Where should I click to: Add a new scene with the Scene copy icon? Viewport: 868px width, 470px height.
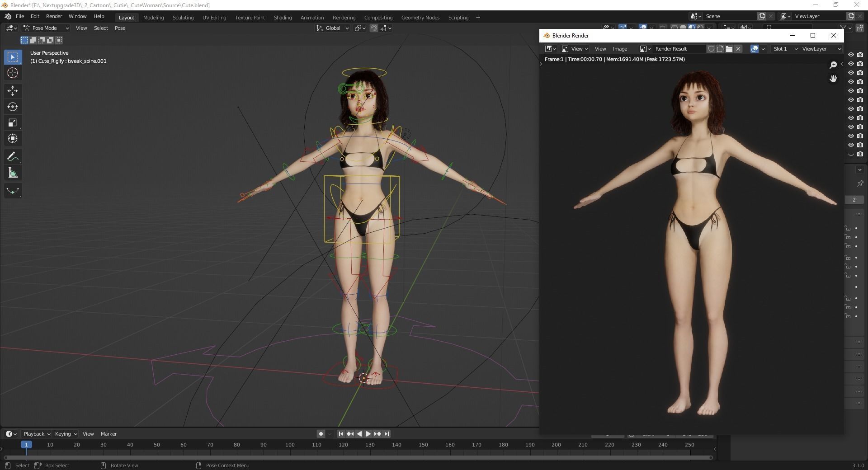(762, 16)
